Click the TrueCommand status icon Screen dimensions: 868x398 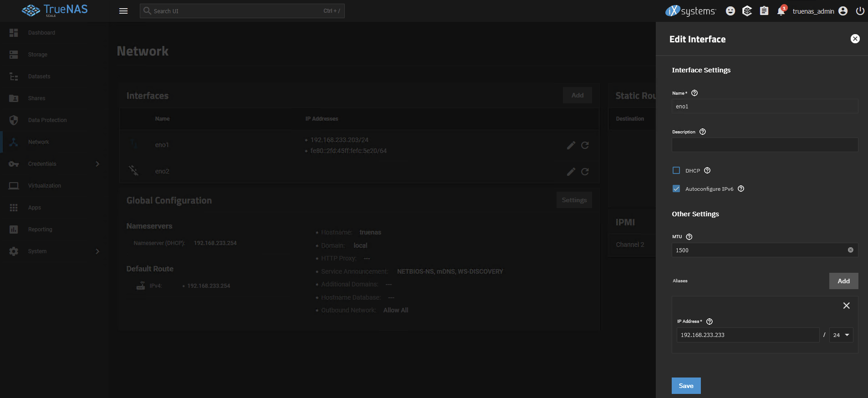tap(747, 11)
